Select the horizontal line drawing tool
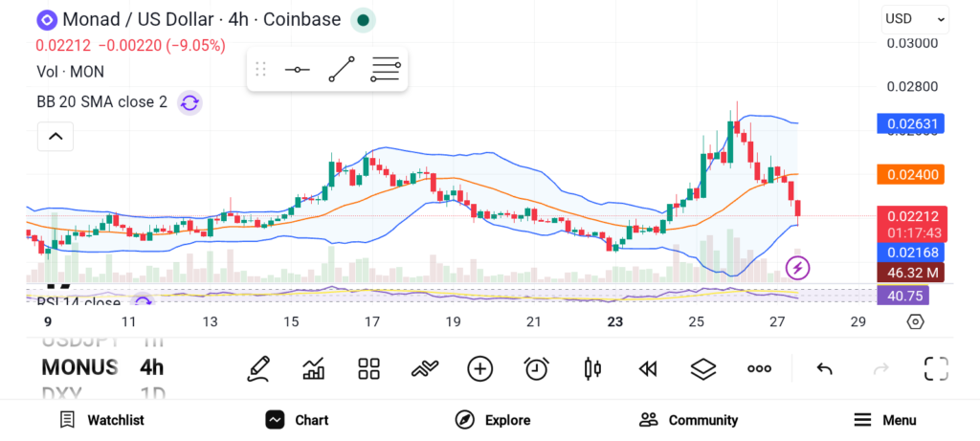 (297, 70)
